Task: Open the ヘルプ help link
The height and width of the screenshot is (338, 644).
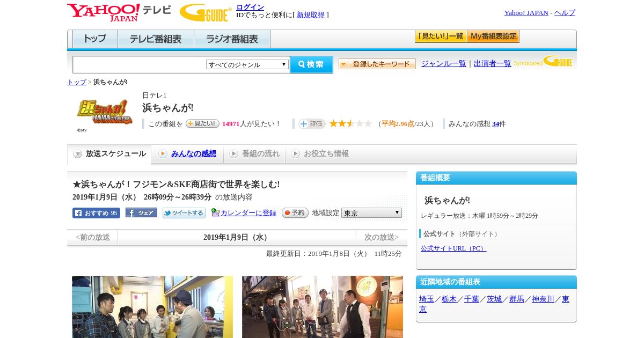Action: (565, 13)
